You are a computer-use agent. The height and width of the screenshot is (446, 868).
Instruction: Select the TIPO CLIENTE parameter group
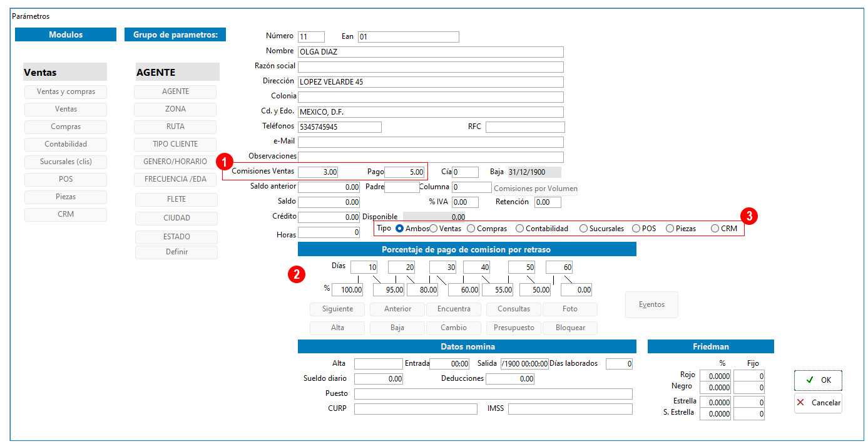point(175,144)
